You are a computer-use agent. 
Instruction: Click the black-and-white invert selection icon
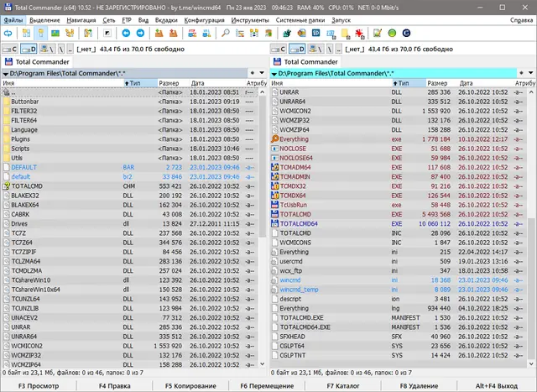107,34
